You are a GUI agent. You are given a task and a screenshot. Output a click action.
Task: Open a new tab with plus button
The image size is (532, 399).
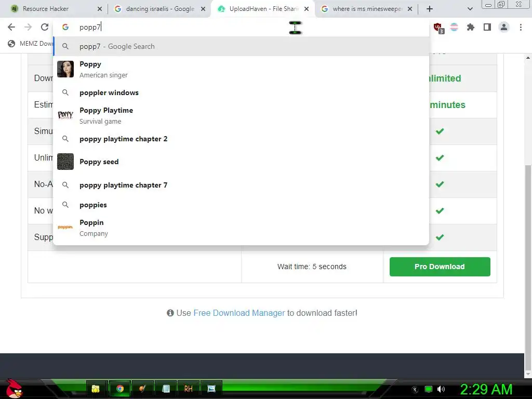[x=430, y=9]
